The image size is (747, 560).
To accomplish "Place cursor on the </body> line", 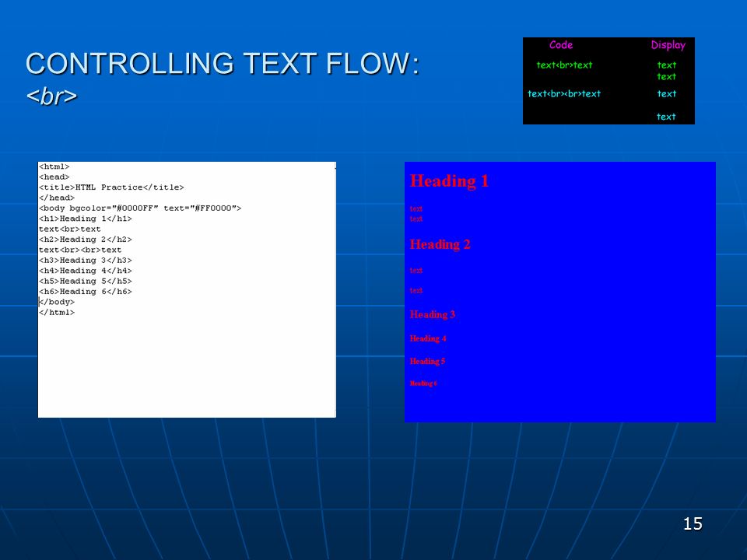I will click(x=57, y=302).
